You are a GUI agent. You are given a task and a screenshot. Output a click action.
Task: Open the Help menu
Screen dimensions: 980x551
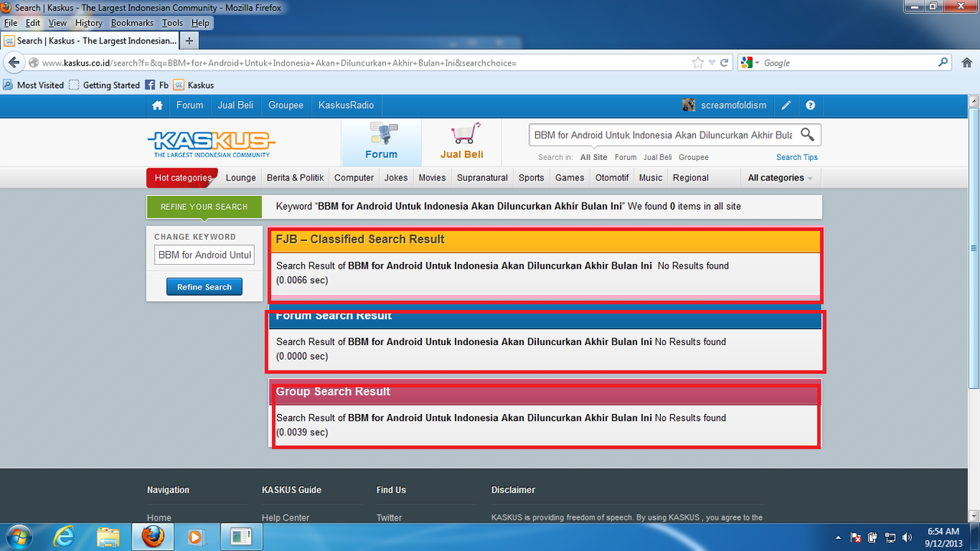pyautogui.click(x=200, y=23)
